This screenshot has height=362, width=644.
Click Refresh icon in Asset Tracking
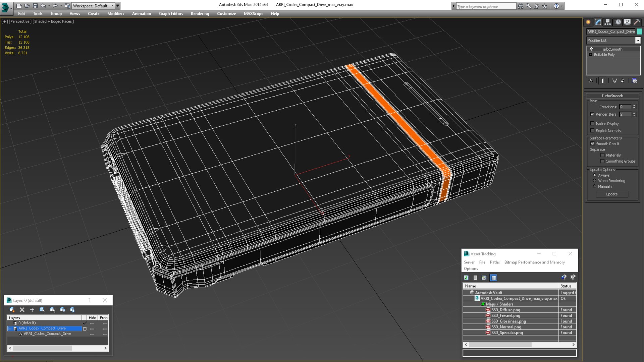tap(466, 278)
